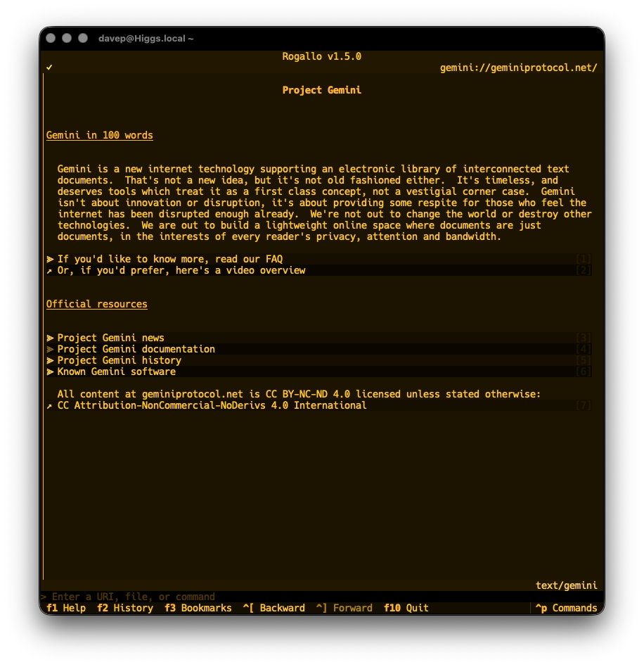Click the arrow icon beside Project Gemini history
644x667 pixels.
coord(50,360)
